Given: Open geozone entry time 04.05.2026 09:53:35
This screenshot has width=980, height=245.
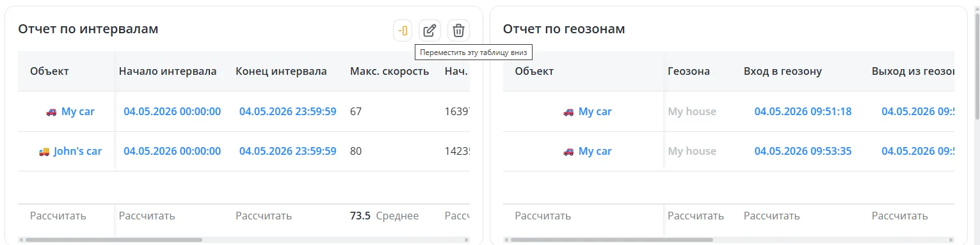Looking at the screenshot, I should tap(803, 151).
